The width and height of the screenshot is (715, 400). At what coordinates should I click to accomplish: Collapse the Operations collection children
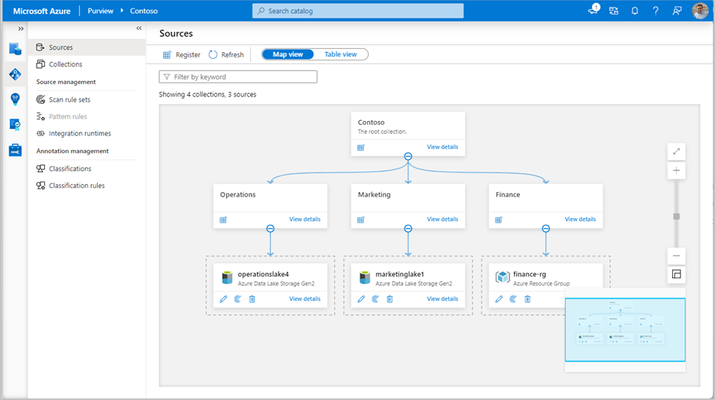click(x=270, y=229)
